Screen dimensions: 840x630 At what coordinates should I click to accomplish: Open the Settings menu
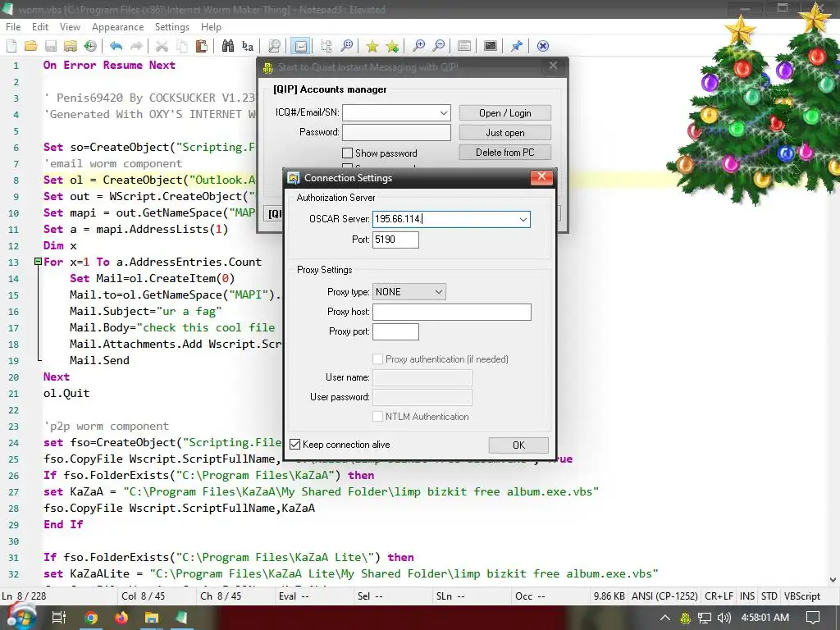pos(172,27)
